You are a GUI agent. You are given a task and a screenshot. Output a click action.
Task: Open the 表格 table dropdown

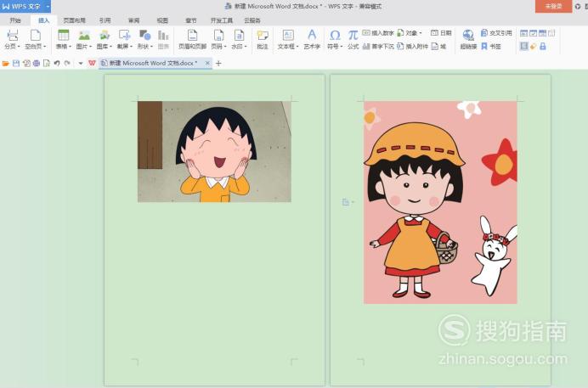point(71,47)
